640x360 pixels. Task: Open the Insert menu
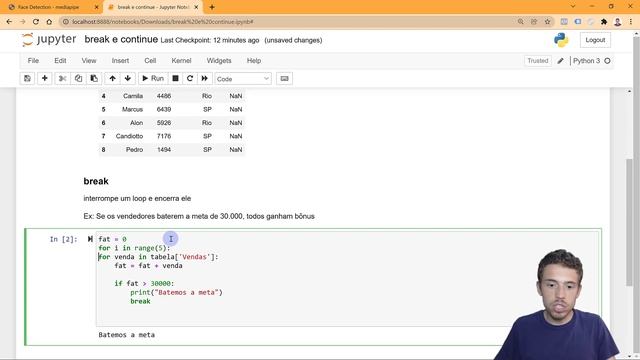[x=120, y=60]
